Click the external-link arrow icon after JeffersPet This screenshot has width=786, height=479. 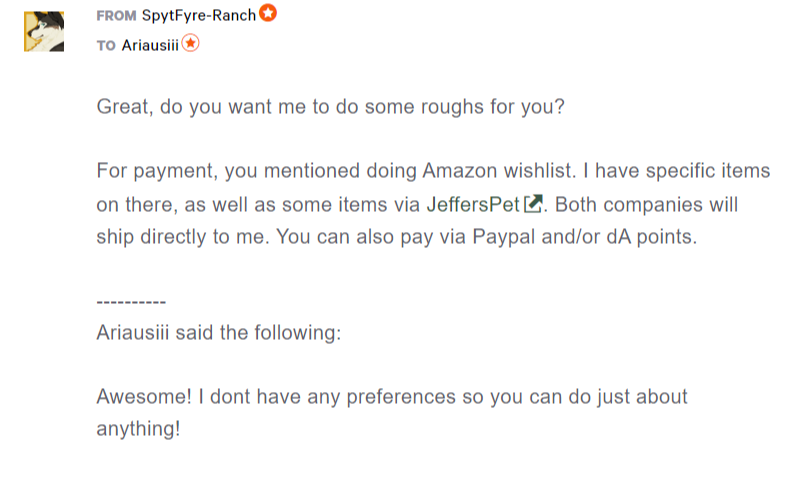533,203
